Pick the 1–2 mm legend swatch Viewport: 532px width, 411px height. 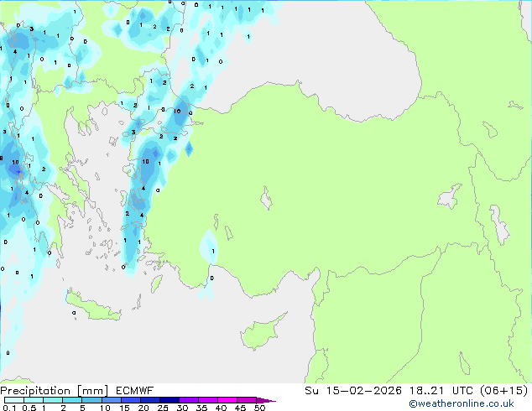click(53, 400)
